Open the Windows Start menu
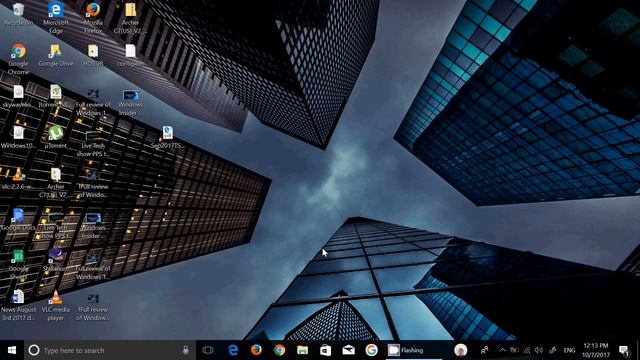Screen dimensions: 640x360 (x=12, y=350)
